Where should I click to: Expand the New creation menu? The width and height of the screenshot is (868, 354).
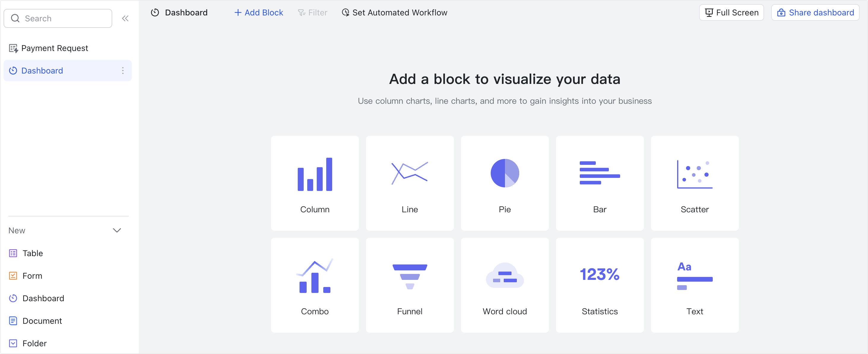click(117, 230)
